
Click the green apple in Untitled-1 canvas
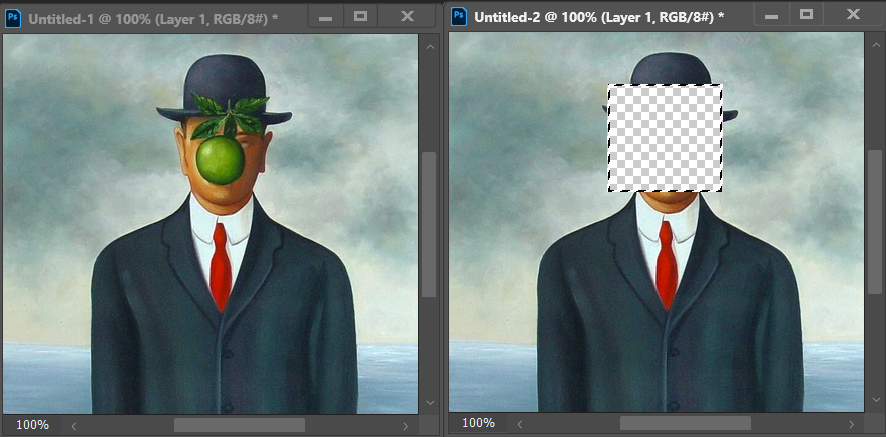(x=220, y=160)
